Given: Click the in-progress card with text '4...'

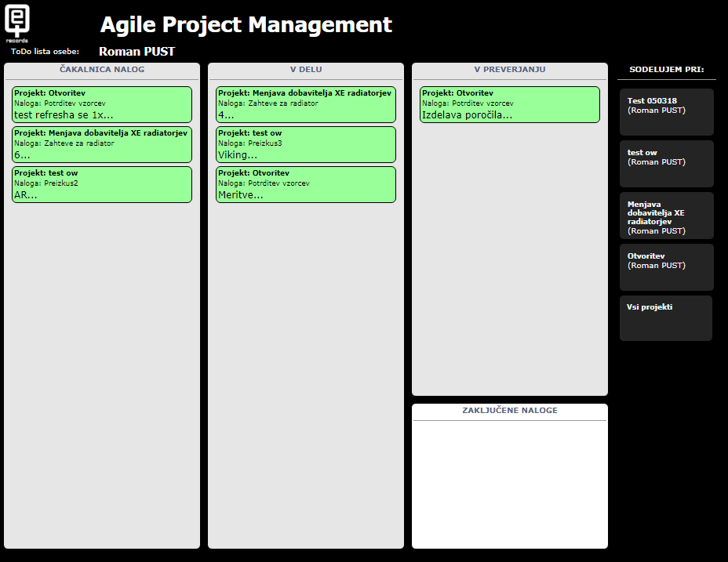Looking at the screenshot, I should click(306, 104).
